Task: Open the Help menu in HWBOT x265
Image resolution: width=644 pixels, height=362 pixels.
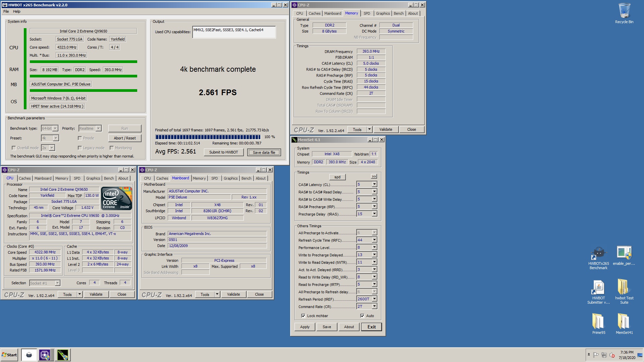Action: click(x=16, y=11)
